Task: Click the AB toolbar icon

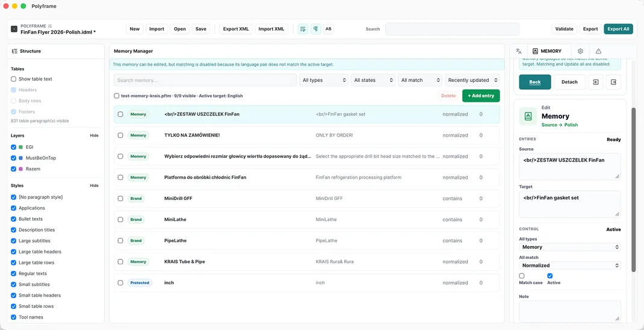Action: (328, 29)
